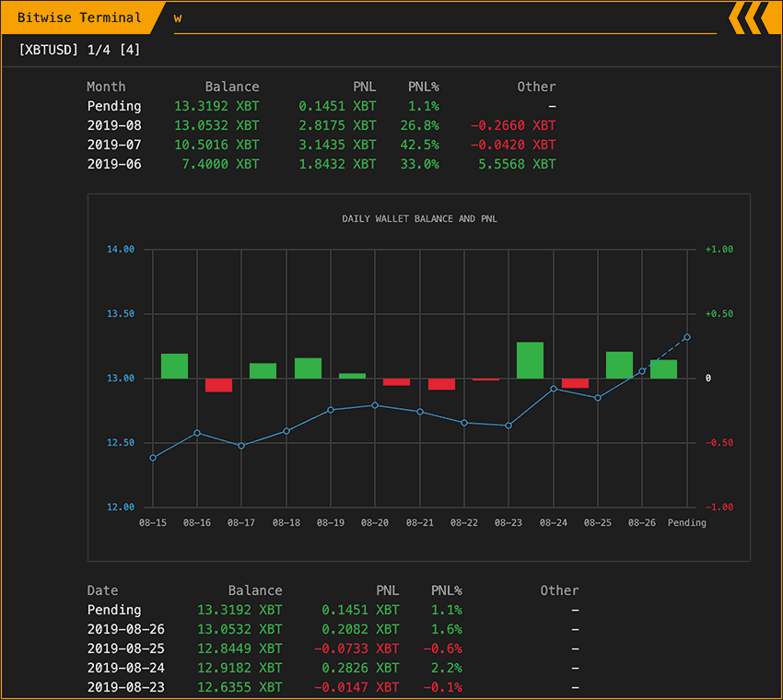This screenshot has height=700, width=783.
Task: Select the Pending row in the daily table
Action: point(333,610)
